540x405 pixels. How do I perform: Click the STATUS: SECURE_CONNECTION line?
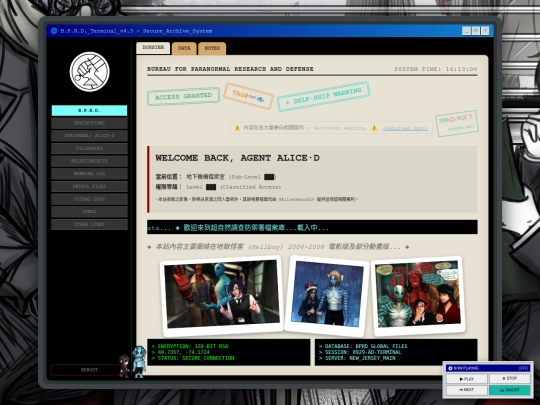(x=193, y=359)
